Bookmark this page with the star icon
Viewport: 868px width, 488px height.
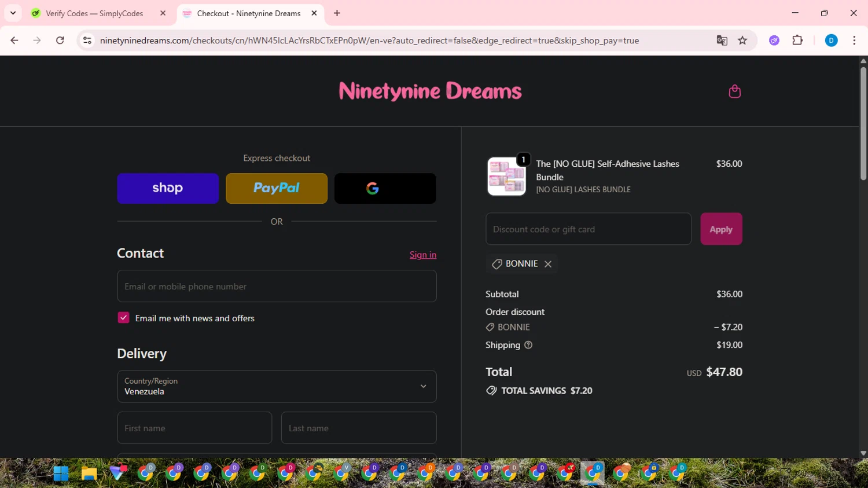click(x=742, y=41)
